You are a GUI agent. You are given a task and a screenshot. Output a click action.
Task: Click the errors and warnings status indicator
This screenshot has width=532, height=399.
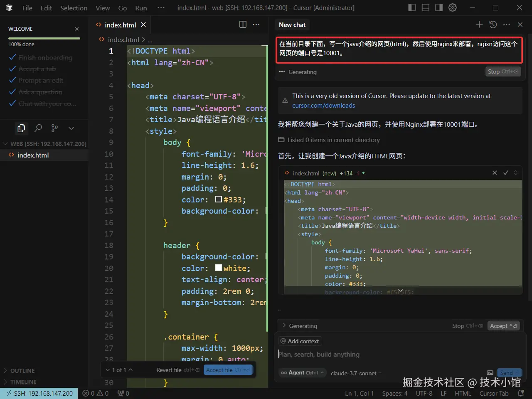point(96,393)
